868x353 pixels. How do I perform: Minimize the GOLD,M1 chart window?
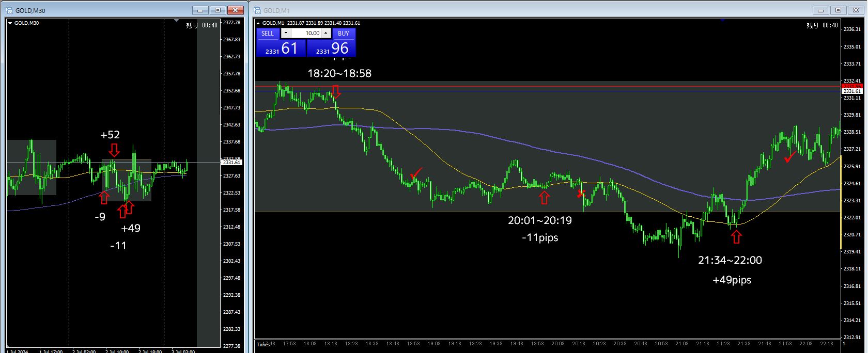tap(821, 10)
